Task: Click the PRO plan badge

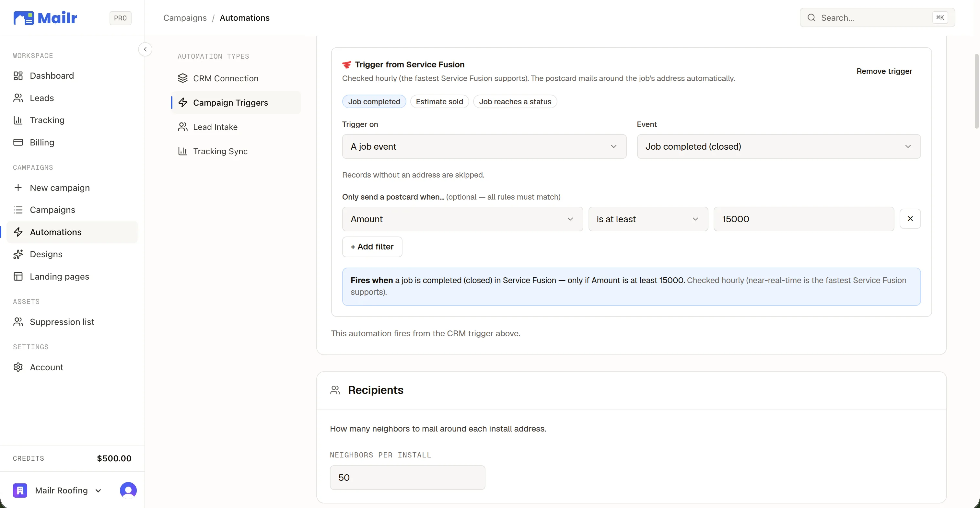Action: (x=120, y=18)
